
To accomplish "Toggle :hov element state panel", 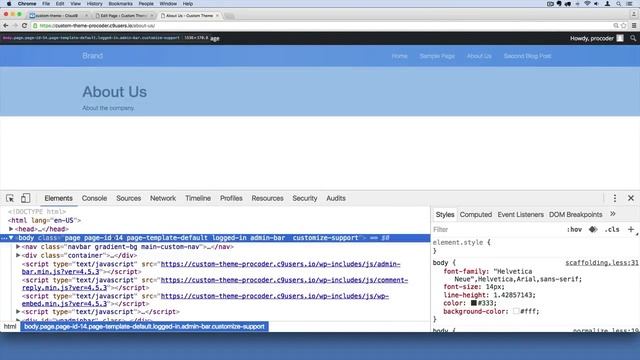I will [x=574, y=229].
